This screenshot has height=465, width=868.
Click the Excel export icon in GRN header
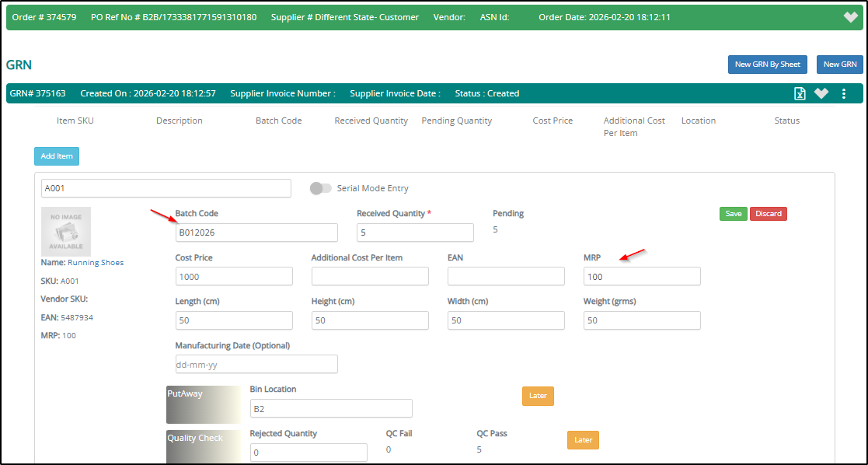point(800,93)
